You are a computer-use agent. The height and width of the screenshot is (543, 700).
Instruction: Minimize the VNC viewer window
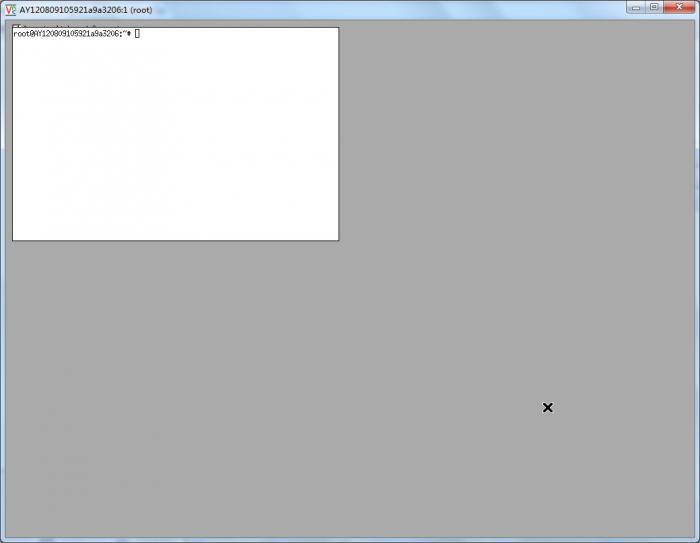636,7
